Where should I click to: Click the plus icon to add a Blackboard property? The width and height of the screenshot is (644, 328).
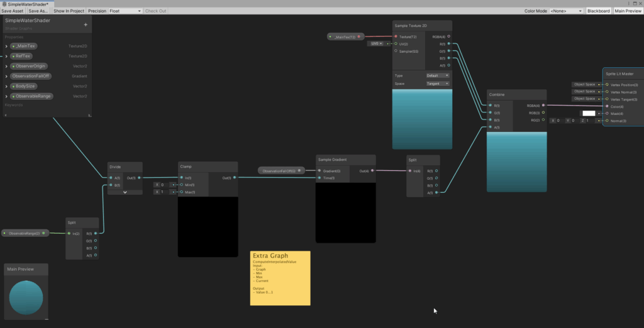tap(86, 25)
